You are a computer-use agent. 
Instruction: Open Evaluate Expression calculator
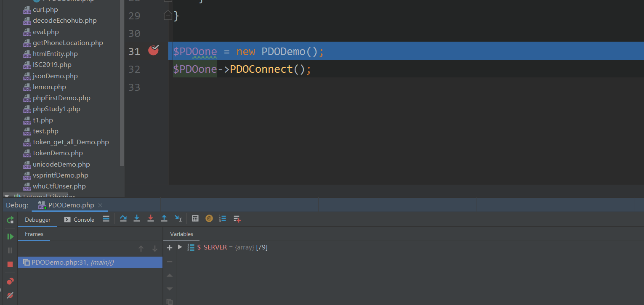point(195,218)
